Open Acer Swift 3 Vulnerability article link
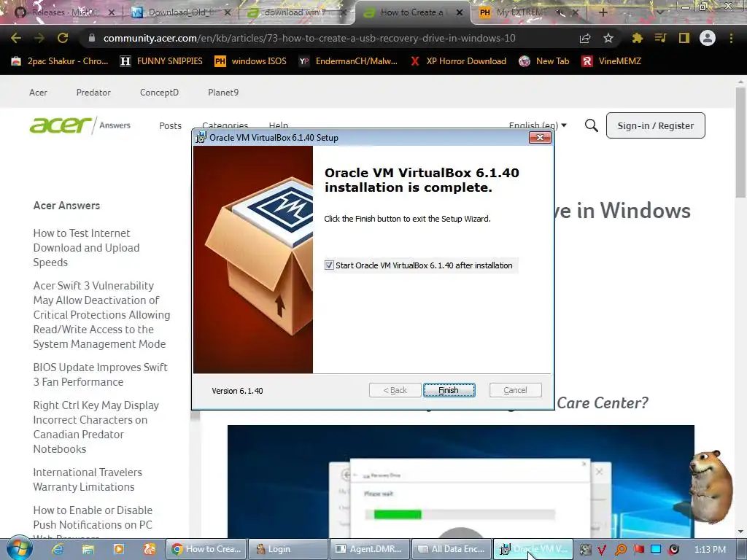The height and width of the screenshot is (560, 747). pos(101,315)
